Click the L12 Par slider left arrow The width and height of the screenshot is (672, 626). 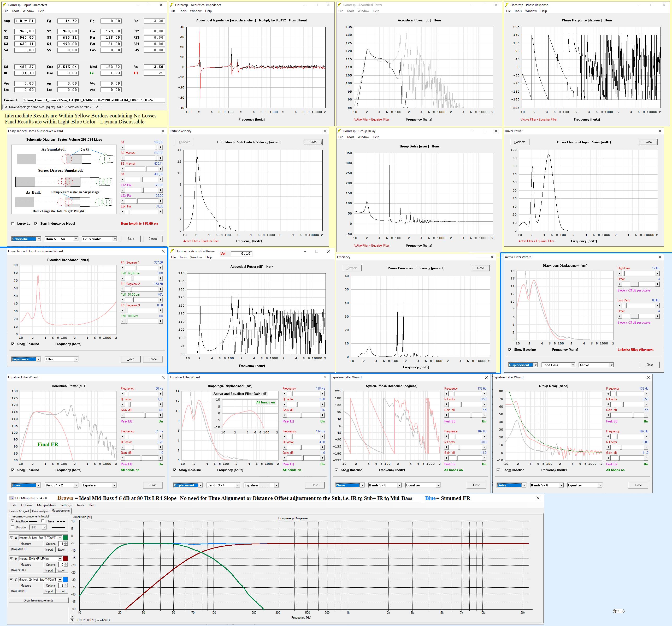point(123,190)
